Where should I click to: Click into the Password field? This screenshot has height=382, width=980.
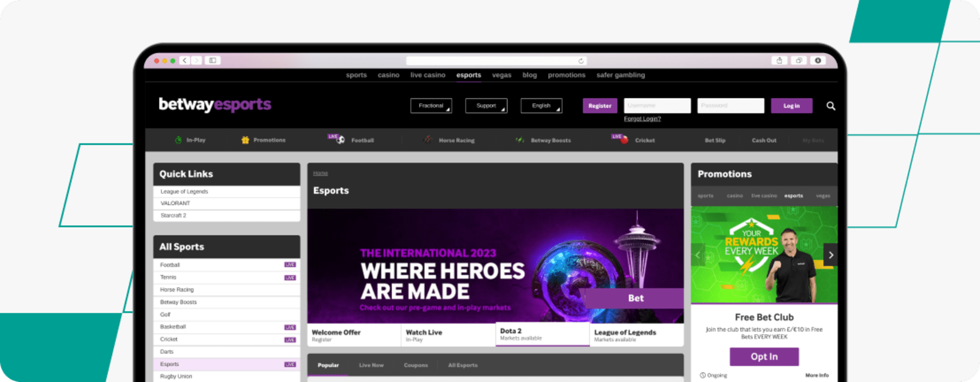[731, 106]
